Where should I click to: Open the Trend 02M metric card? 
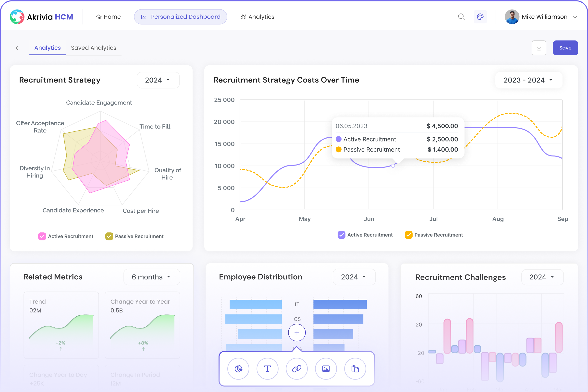(x=61, y=325)
